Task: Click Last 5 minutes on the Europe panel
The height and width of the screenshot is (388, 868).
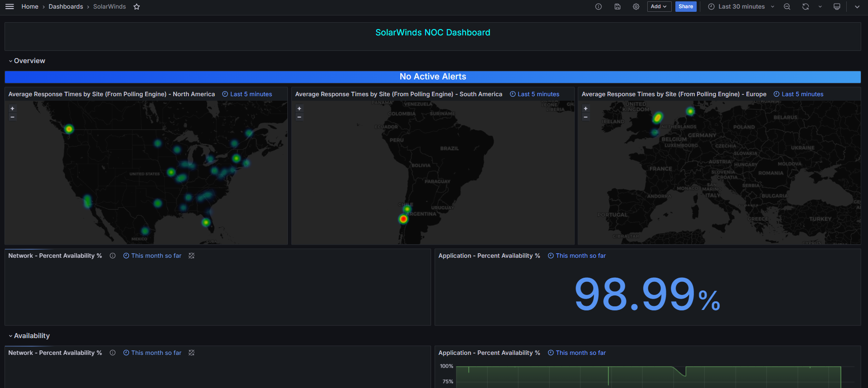Action: coord(798,94)
